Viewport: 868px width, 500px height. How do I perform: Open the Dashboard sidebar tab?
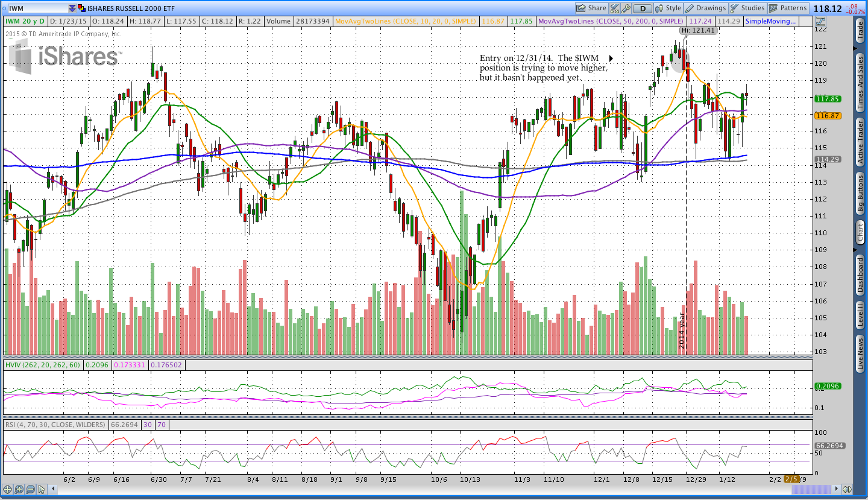click(860, 275)
